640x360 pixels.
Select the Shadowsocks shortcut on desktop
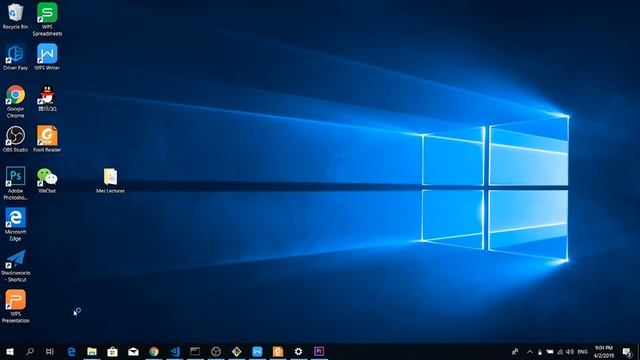[16, 266]
